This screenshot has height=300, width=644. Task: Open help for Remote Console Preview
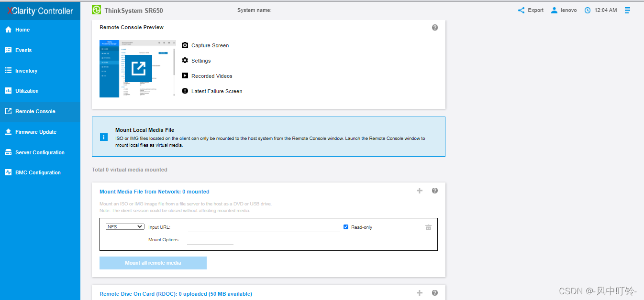point(434,28)
